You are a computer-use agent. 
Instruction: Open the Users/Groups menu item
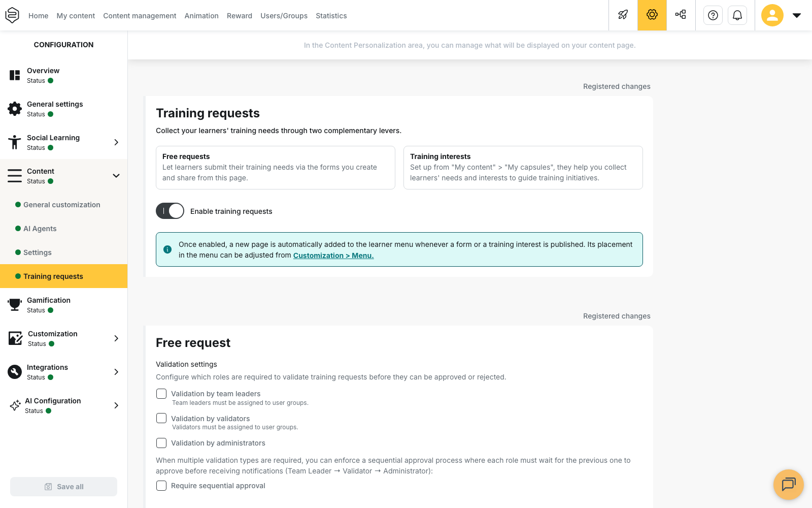coord(284,16)
